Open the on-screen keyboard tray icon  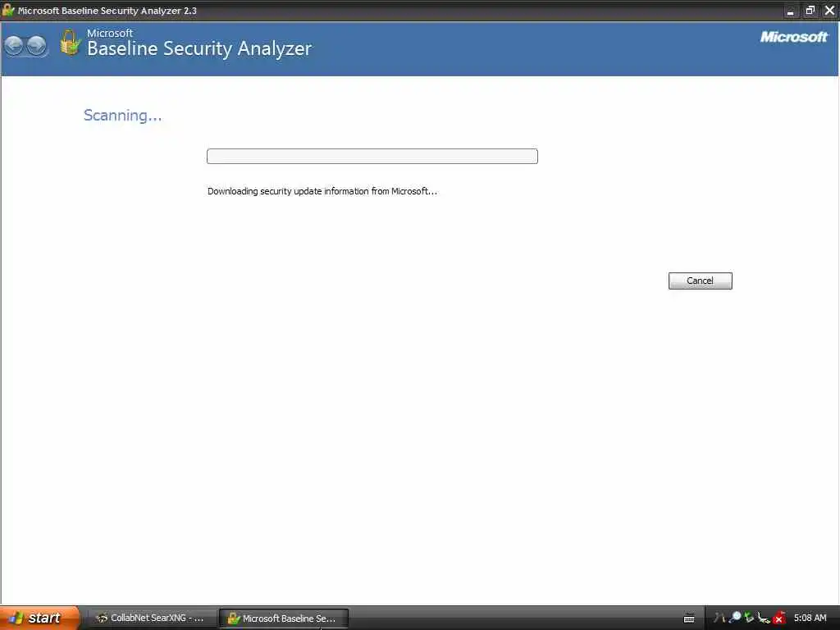(689, 619)
